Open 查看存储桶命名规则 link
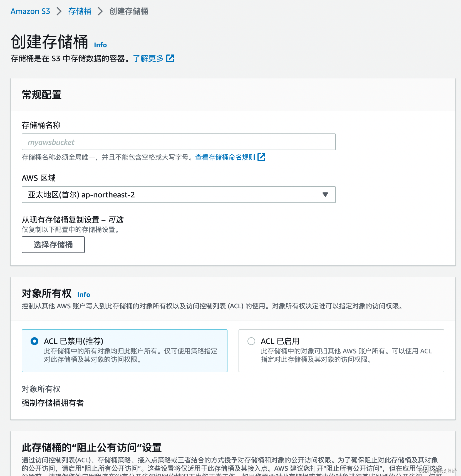 pyautogui.click(x=225, y=157)
